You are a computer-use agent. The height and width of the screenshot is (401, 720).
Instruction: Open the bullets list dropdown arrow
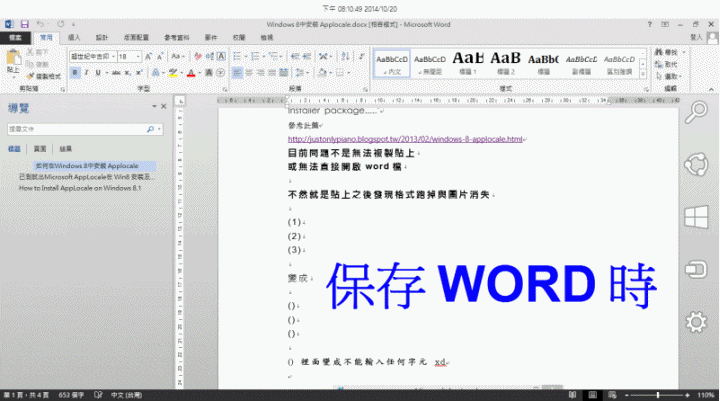click(246, 56)
